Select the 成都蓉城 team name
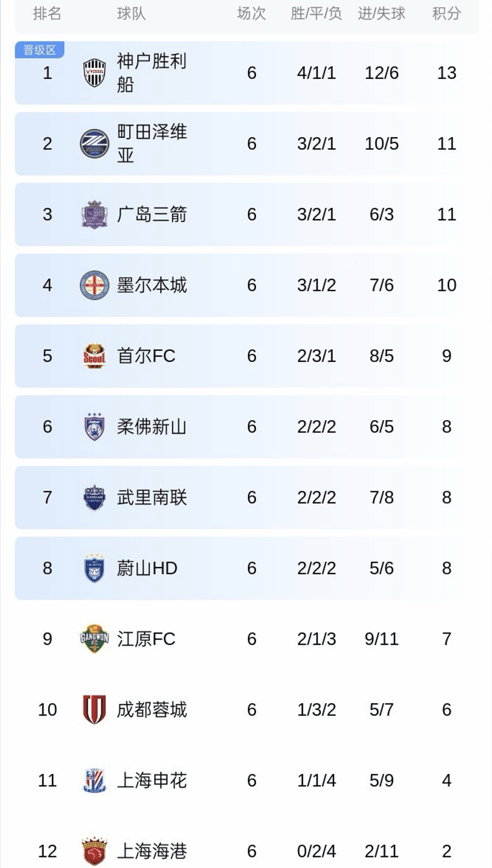The height and width of the screenshot is (868, 492). [152, 710]
